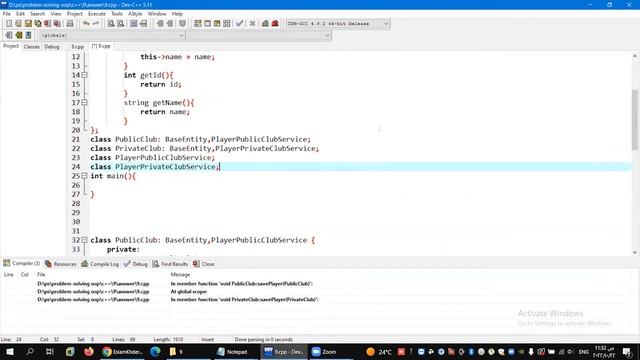Switch to the Classes sidebar tab

(x=31, y=47)
